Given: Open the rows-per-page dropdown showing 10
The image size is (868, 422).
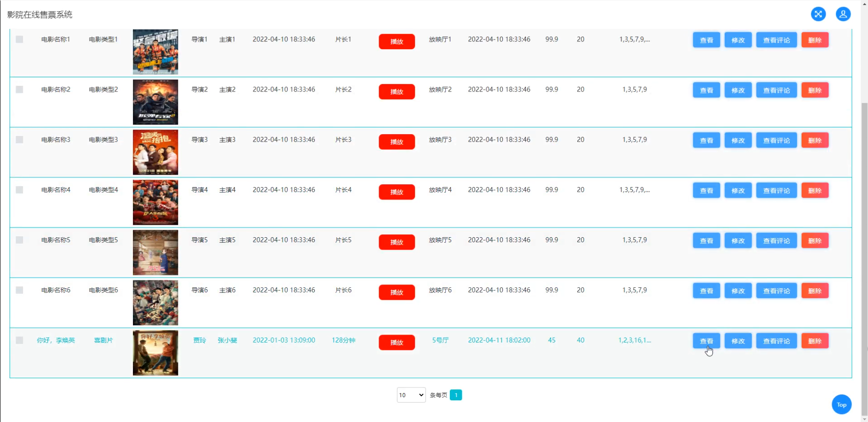Looking at the screenshot, I should 411,395.
